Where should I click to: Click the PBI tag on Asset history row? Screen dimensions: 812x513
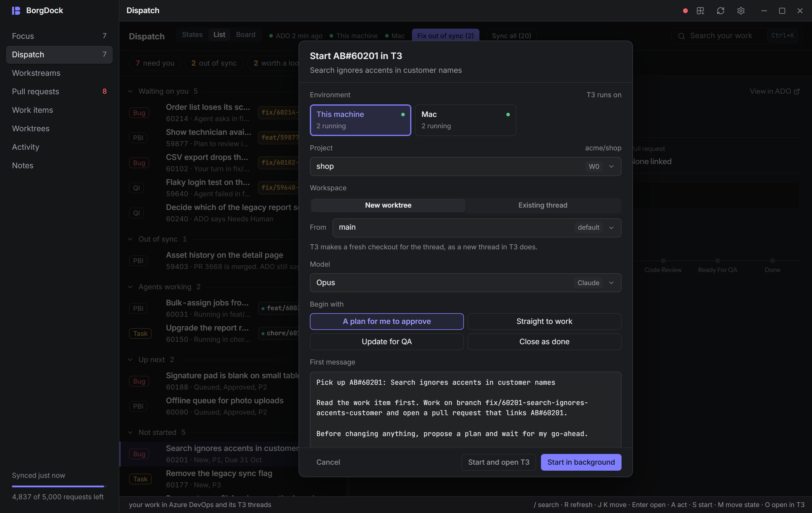coord(138,261)
